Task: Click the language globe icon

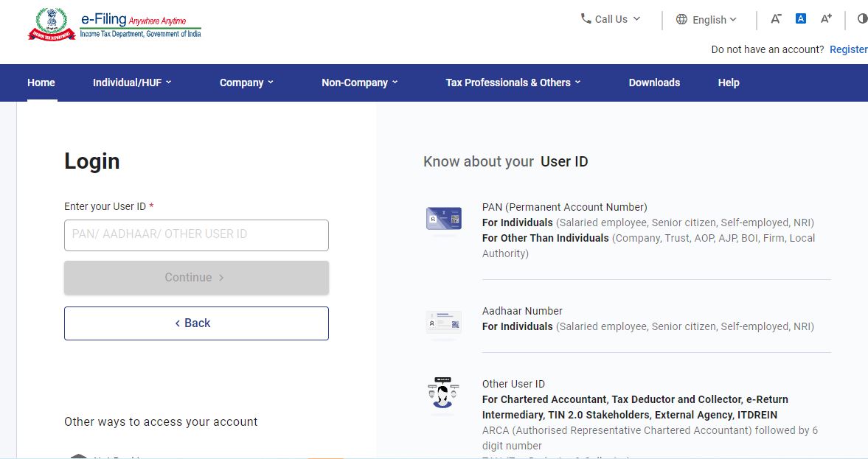Action: click(681, 19)
